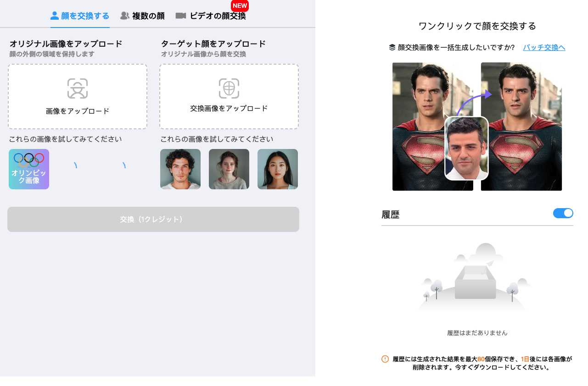Click the orange warning icon by the history notice
Image resolution: width=588 pixels, height=386 pixels.
[385, 359]
